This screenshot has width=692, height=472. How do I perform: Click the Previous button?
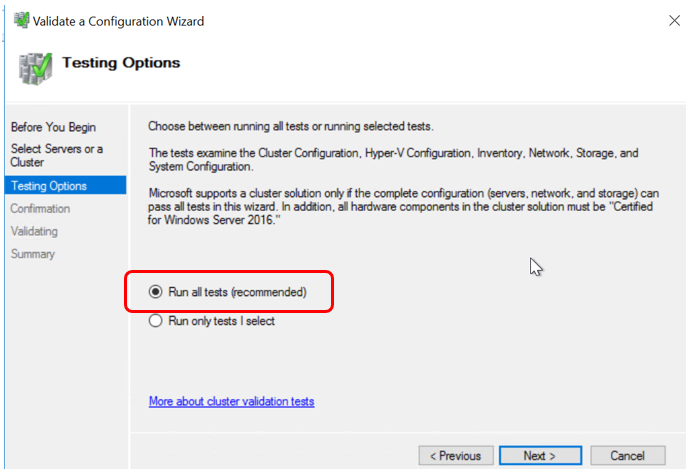[456, 455]
